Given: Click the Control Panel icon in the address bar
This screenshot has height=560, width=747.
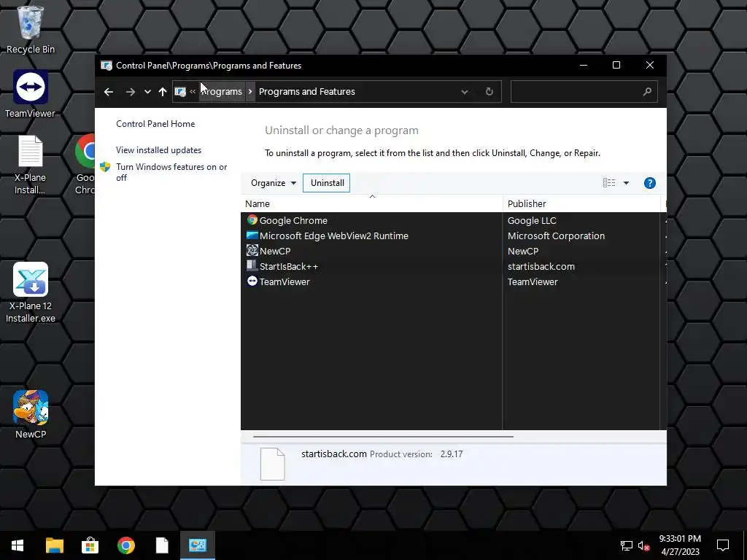Looking at the screenshot, I should coord(180,91).
